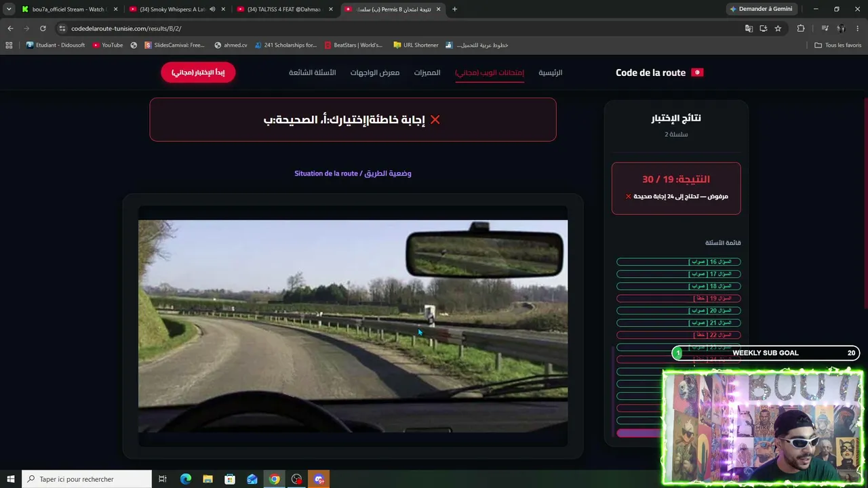Screen dimensions: 868x488
Task: Open the الأسئلة الشائعة menu item
Action: [313, 73]
